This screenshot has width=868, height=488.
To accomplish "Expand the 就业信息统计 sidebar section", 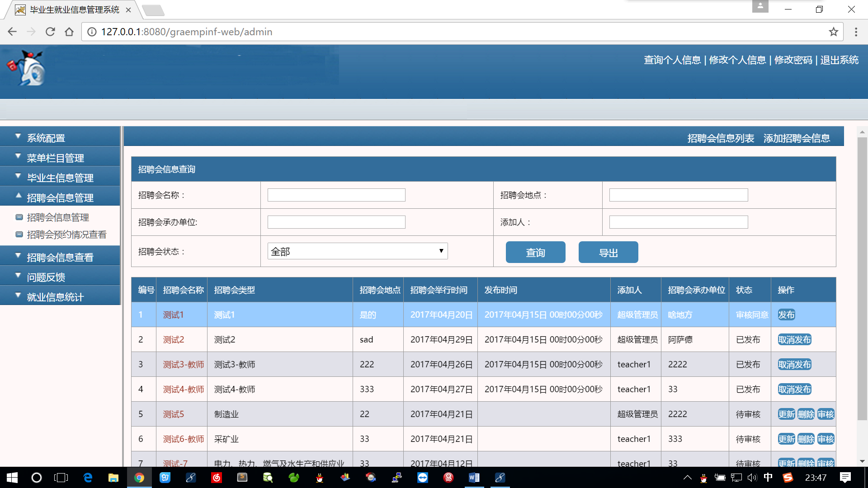I will pyautogui.click(x=55, y=297).
